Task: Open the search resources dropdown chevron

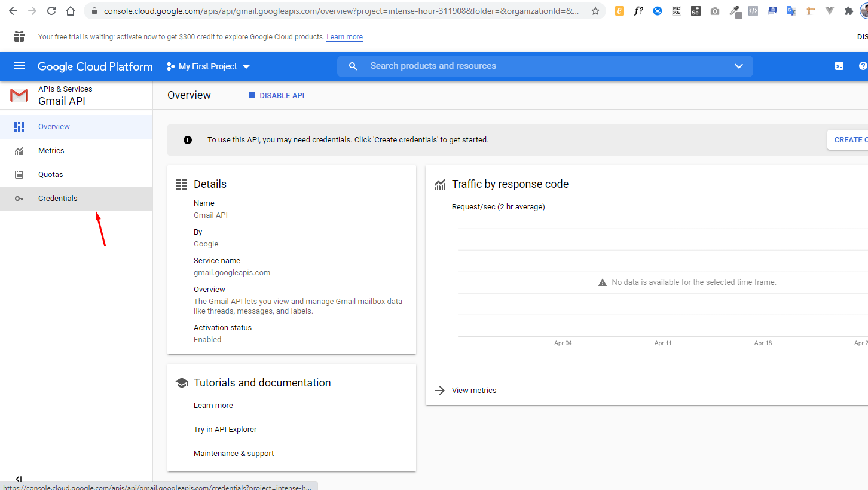Action: [739, 66]
